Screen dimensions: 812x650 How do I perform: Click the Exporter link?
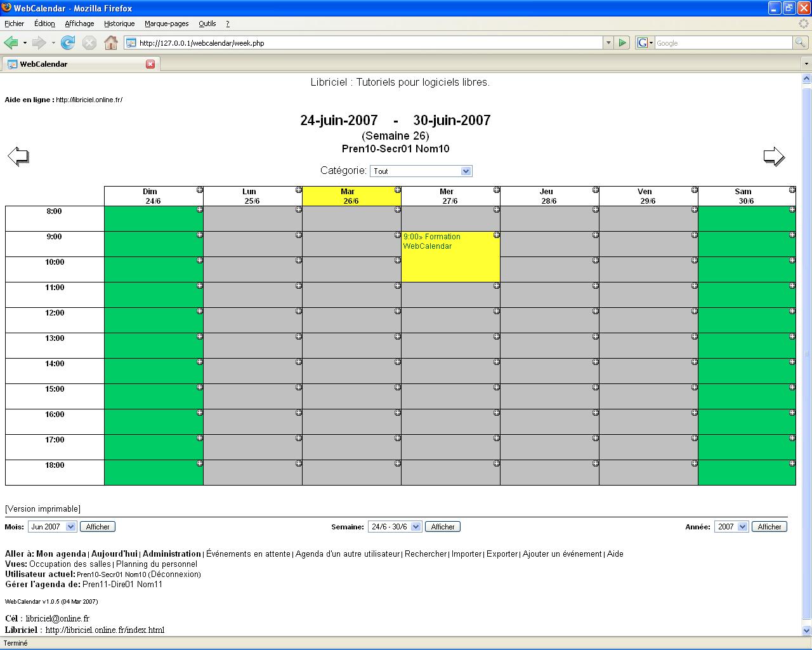click(502, 554)
